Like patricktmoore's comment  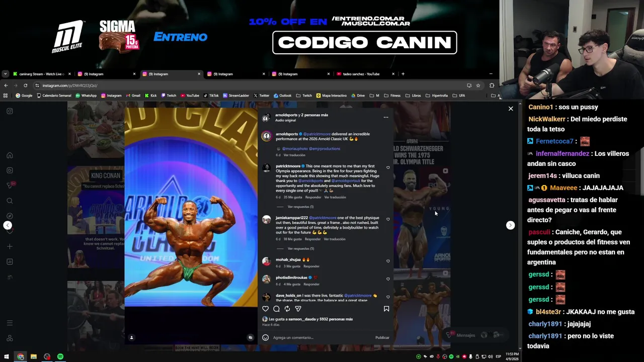tap(388, 167)
